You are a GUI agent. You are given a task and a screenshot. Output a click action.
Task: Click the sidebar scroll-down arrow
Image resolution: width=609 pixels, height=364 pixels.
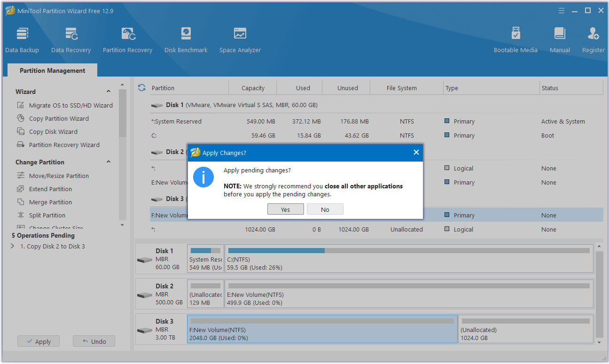(123, 225)
